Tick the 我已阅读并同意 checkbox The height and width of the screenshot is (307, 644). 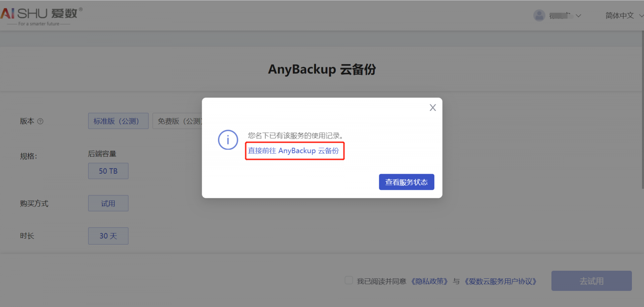point(349,280)
